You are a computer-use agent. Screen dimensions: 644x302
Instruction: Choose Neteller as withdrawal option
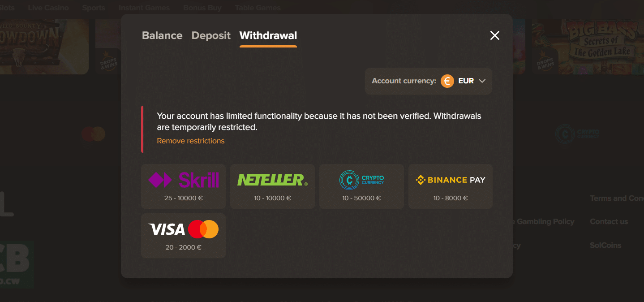click(x=272, y=186)
